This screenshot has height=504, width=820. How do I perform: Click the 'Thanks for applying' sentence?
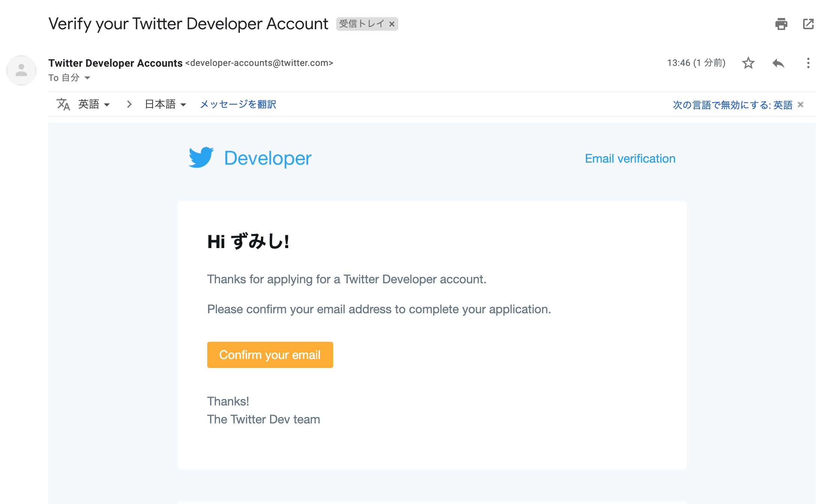(x=347, y=279)
